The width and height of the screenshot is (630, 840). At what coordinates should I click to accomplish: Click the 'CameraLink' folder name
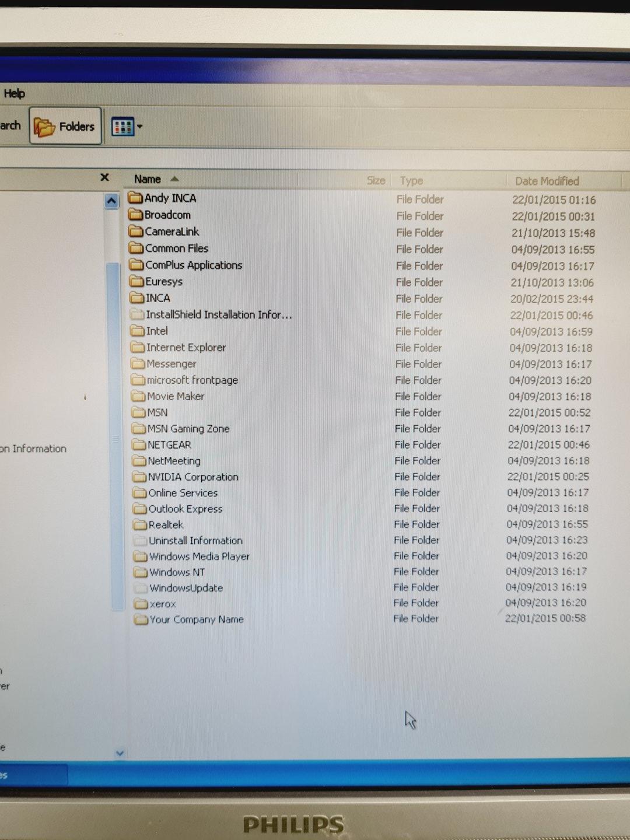point(172,232)
